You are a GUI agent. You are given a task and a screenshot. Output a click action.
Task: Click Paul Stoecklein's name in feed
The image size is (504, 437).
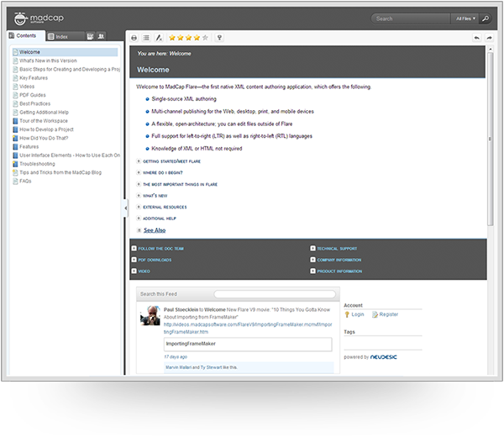point(181,309)
